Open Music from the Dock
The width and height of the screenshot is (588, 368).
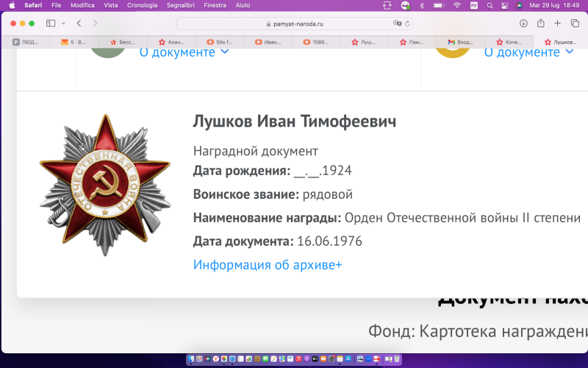pyautogui.click(x=298, y=359)
